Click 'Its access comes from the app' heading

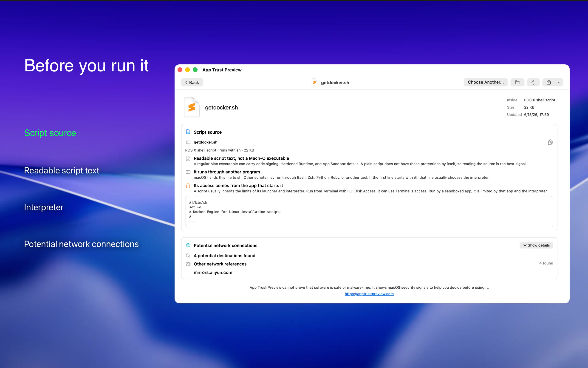[238, 185]
